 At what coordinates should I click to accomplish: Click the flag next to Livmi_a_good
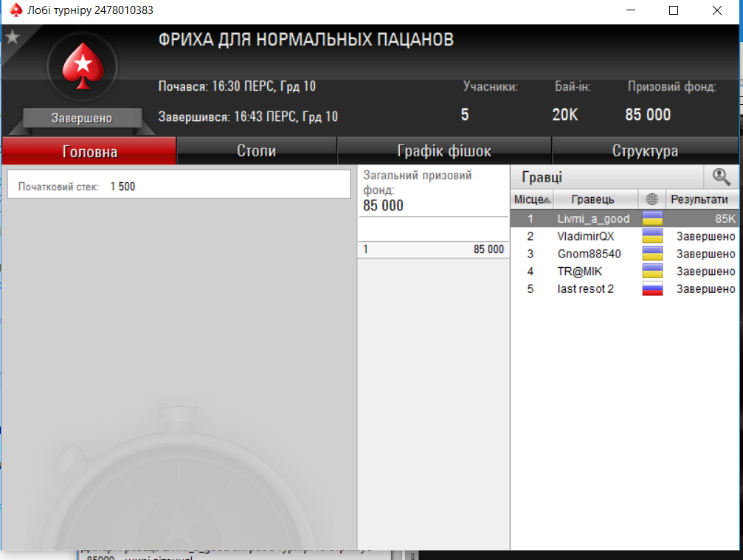(652, 218)
